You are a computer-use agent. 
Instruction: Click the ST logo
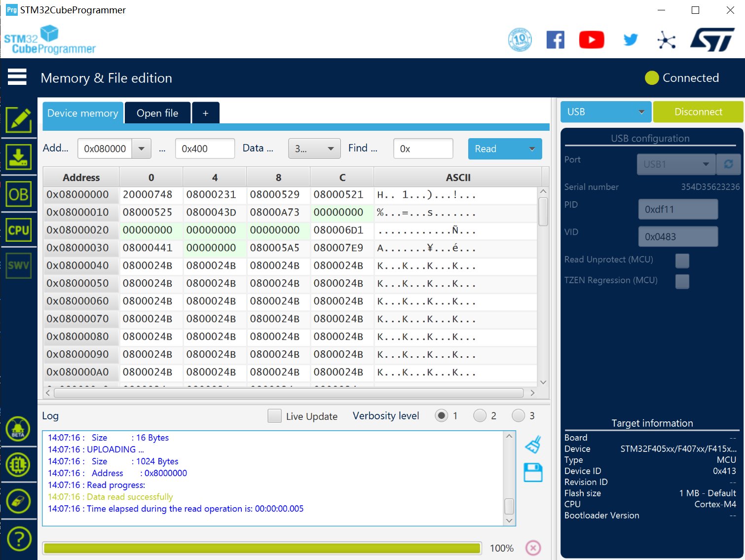[x=712, y=39]
